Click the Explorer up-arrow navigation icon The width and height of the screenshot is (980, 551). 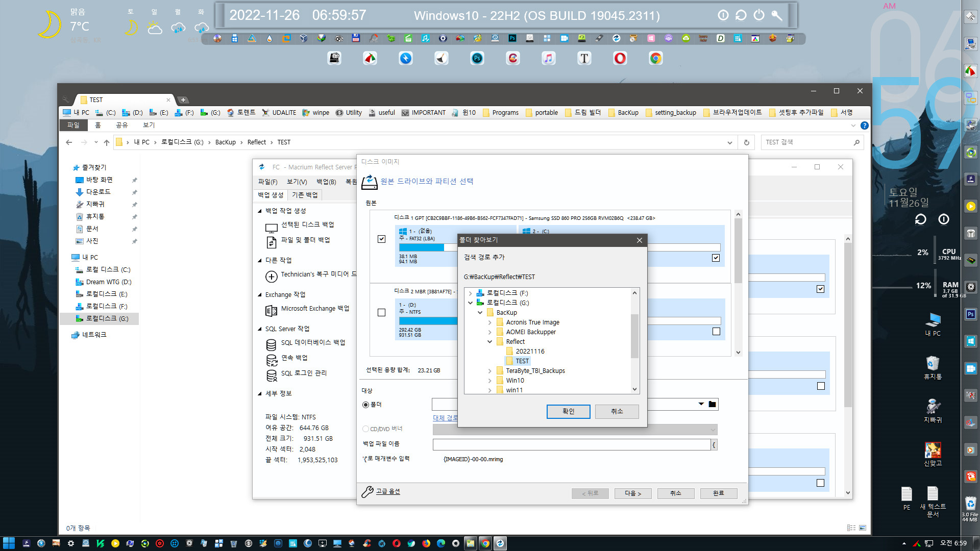click(107, 142)
